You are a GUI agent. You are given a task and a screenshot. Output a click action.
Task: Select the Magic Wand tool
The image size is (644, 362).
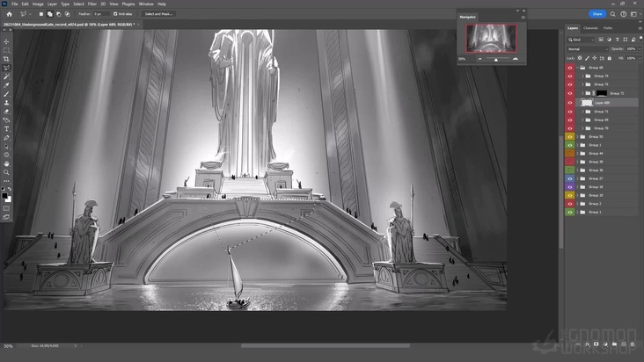tap(6, 76)
